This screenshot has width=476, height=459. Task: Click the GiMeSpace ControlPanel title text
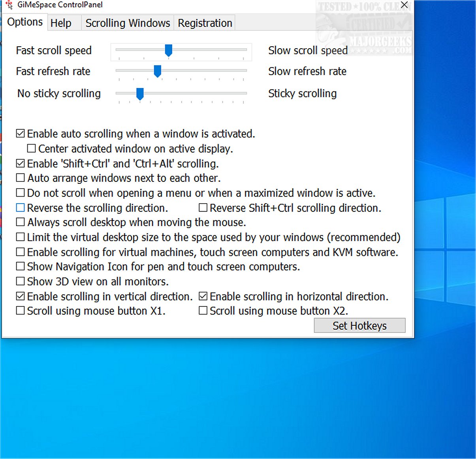60,5
